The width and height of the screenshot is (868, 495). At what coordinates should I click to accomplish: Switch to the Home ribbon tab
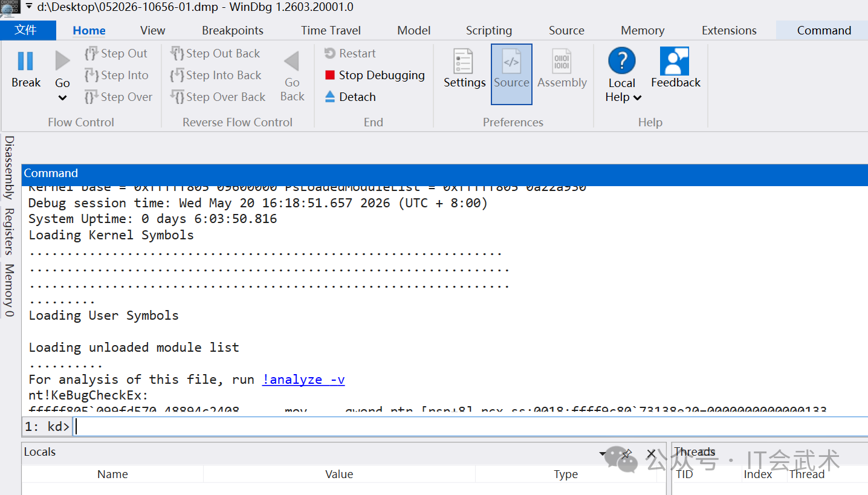[x=89, y=31]
